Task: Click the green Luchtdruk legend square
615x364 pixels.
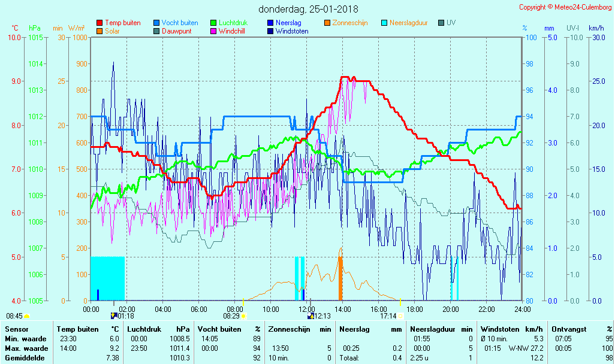Action: pos(213,23)
